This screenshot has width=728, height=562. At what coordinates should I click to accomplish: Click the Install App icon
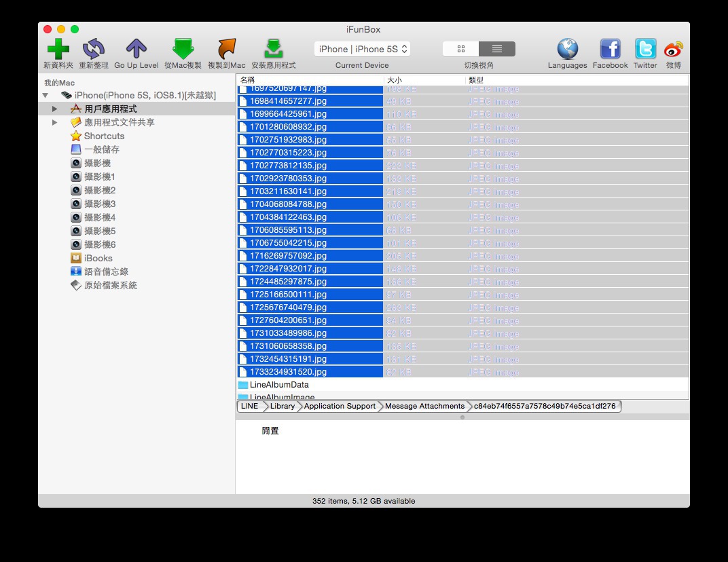273,49
